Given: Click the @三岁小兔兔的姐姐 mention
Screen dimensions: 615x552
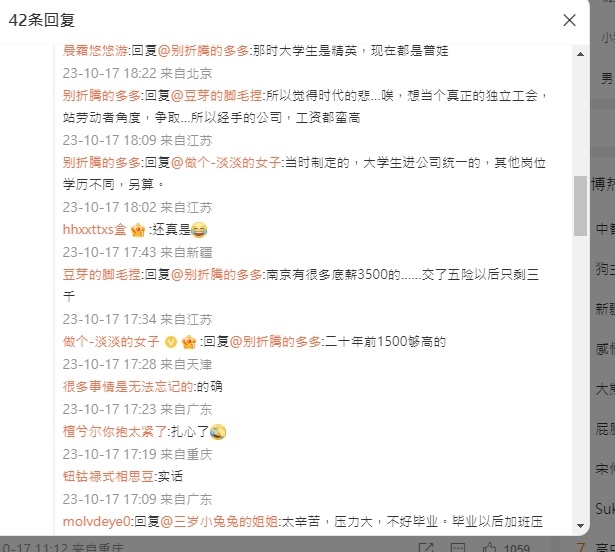Looking at the screenshot, I should click(219, 521).
